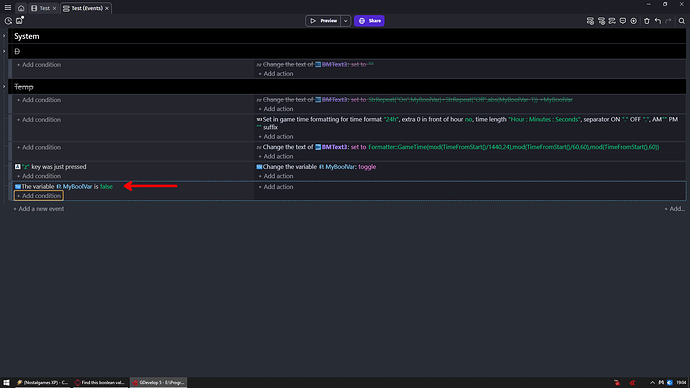The image size is (690, 388).
Task: Open GDevelop 5 taskbar window
Action: point(158,383)
